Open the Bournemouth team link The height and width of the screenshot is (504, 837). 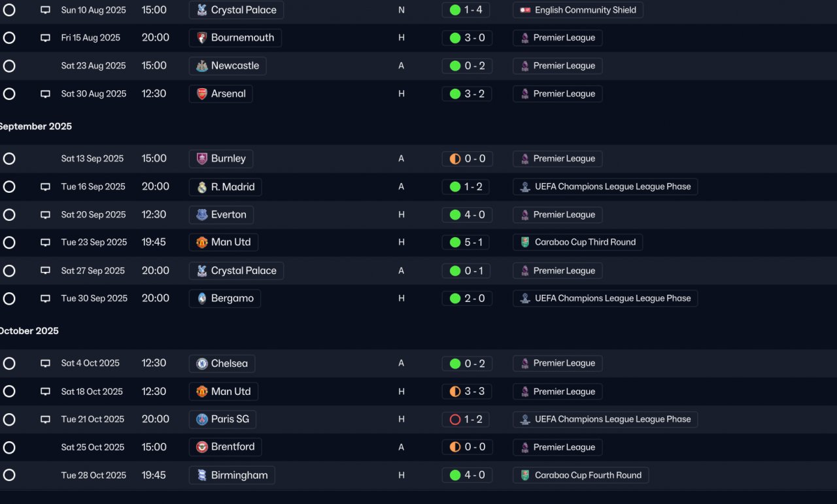point(235,38)
